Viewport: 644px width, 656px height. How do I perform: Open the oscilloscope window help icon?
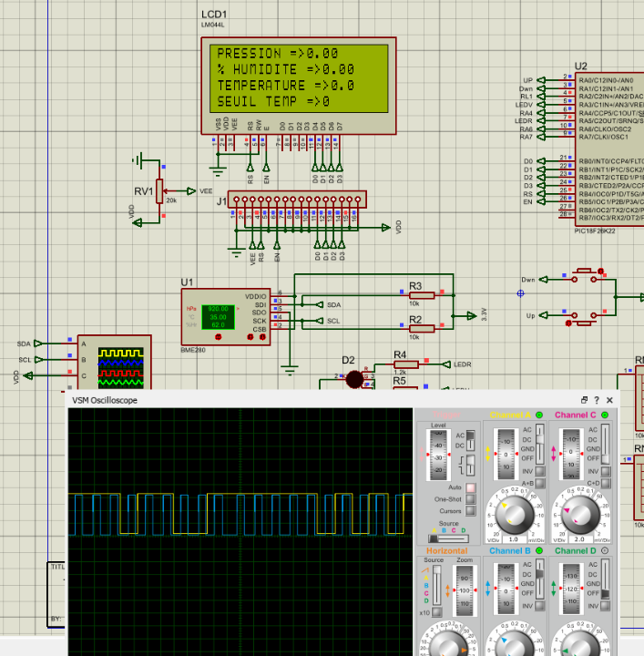(x=597, y=400)
